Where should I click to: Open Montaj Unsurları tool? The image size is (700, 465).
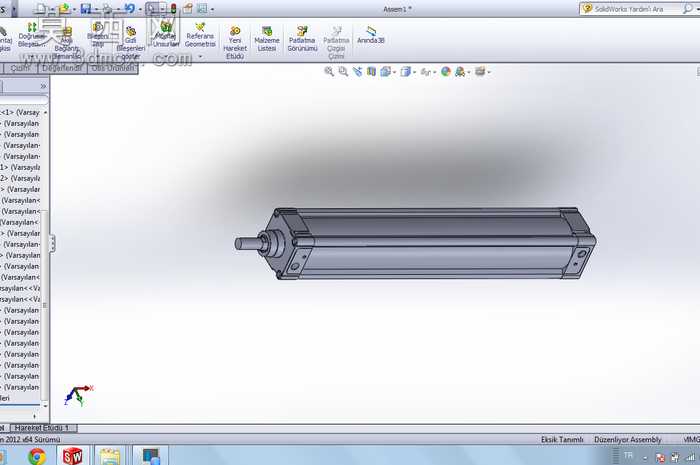(165, 34)
